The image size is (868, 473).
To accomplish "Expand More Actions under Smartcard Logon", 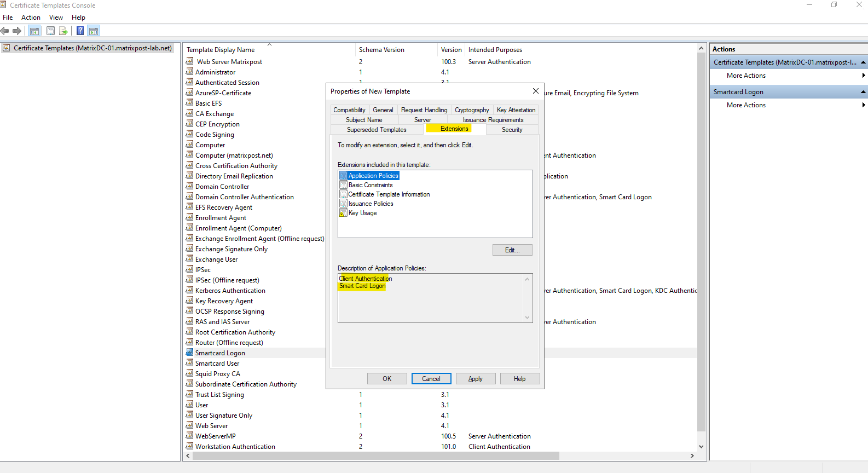I will click(x=789, y=105).
